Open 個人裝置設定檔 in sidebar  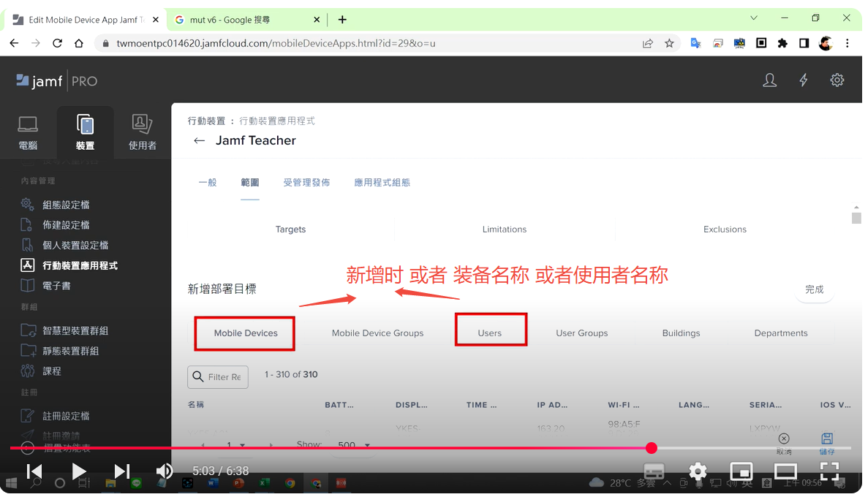click(75, 245)
